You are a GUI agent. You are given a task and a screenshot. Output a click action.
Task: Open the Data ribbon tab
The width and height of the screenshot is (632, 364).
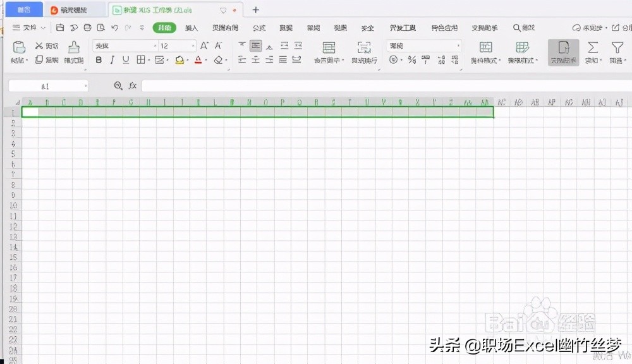pyautogui.click(x=285, y=28)
